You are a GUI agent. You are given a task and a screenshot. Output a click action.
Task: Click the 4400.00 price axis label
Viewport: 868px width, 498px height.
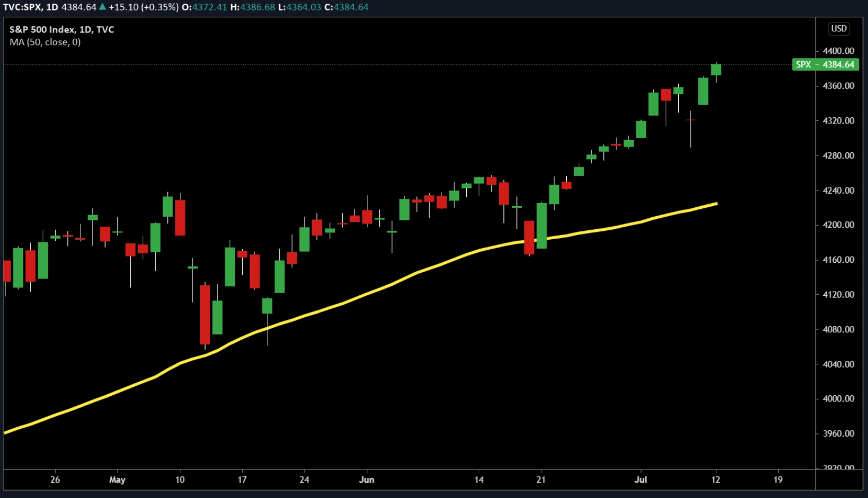pyautogui.click(x=838, y=51)
